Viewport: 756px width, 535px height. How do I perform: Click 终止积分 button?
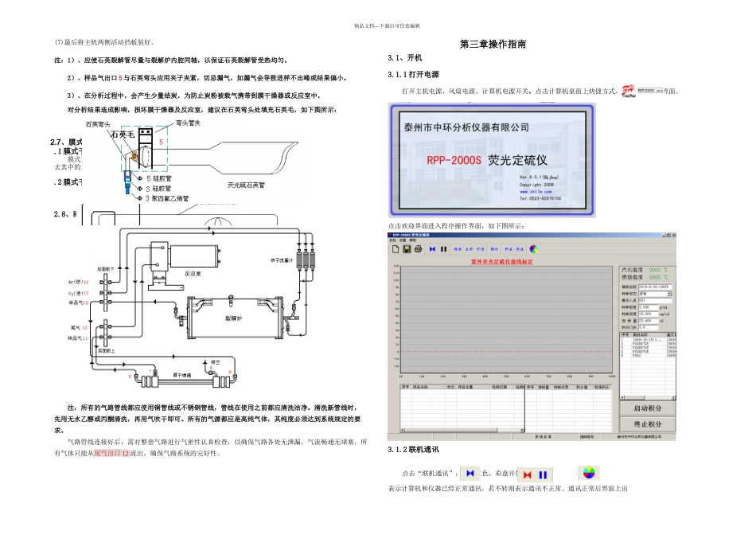(x=648, y=424)
